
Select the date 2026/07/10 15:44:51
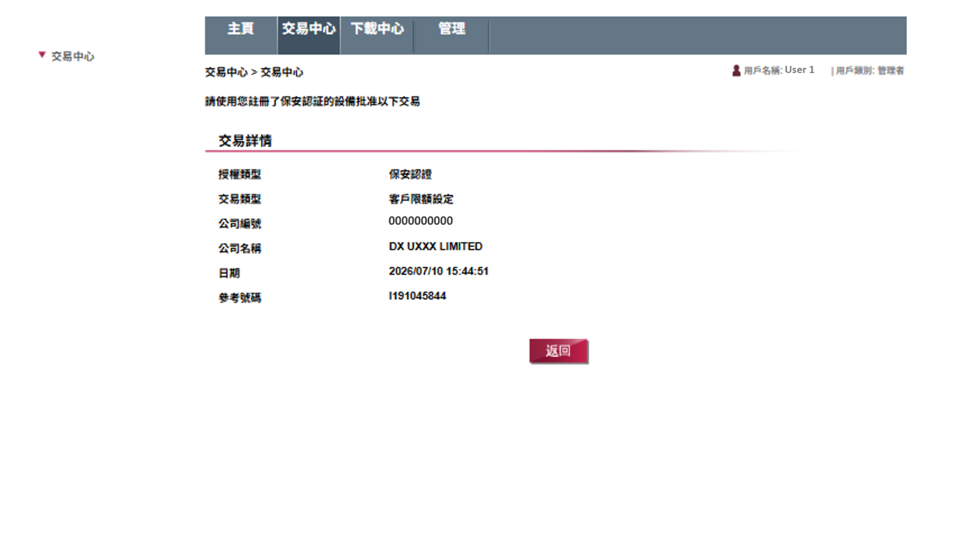point(440,271)
